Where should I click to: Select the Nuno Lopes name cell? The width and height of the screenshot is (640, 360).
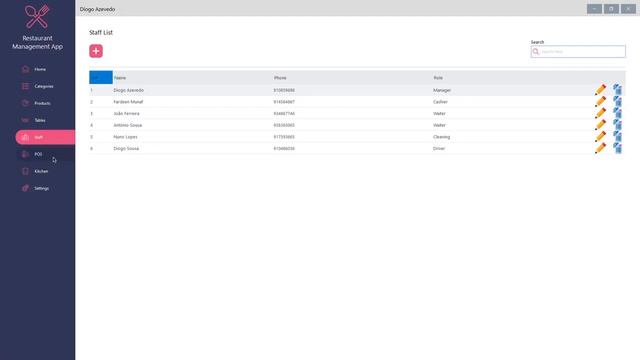[x=125, y=137]
